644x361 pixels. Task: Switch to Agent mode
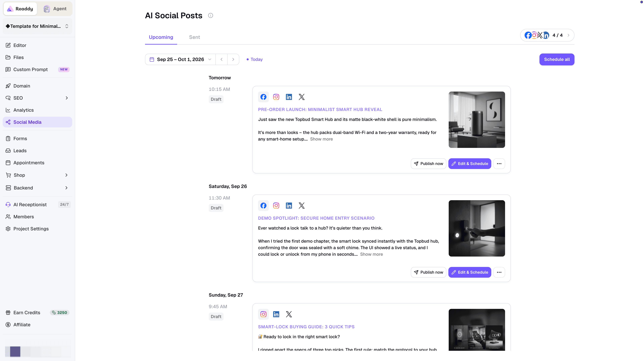tap(55, 9)
